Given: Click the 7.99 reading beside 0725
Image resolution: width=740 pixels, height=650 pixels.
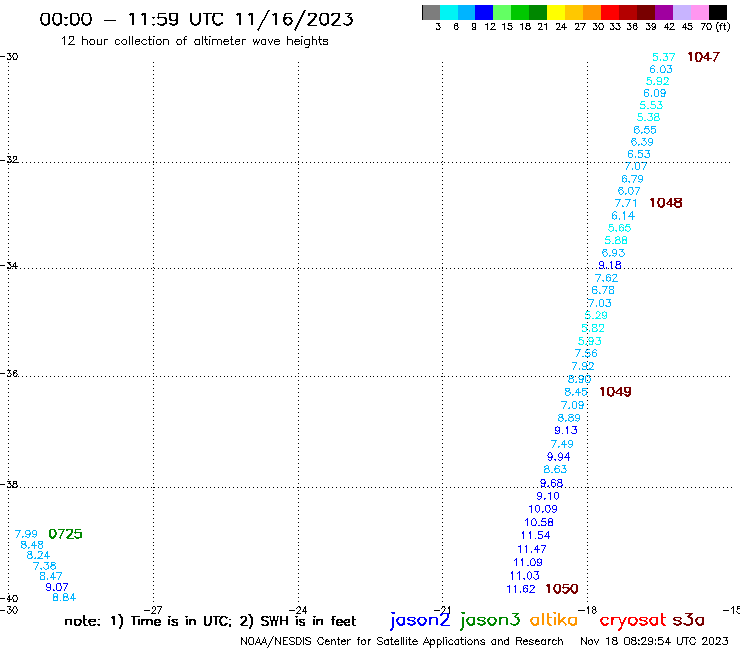Looking at the screenshot, I should [x=26, y=534].
